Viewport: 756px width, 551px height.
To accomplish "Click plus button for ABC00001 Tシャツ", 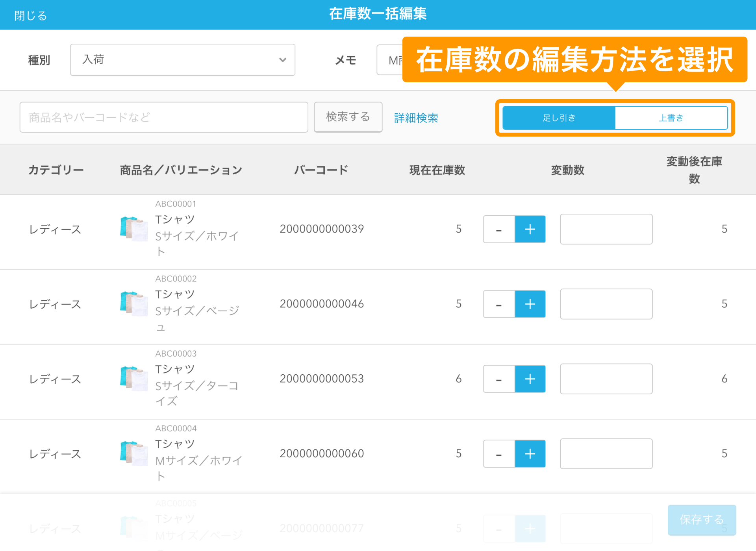I will [530, 229].
